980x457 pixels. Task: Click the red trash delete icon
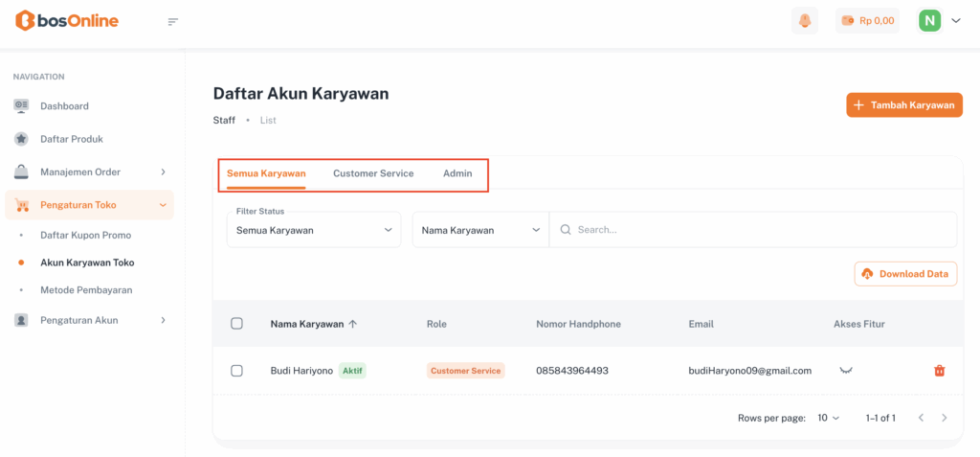(x=939, y=371)
